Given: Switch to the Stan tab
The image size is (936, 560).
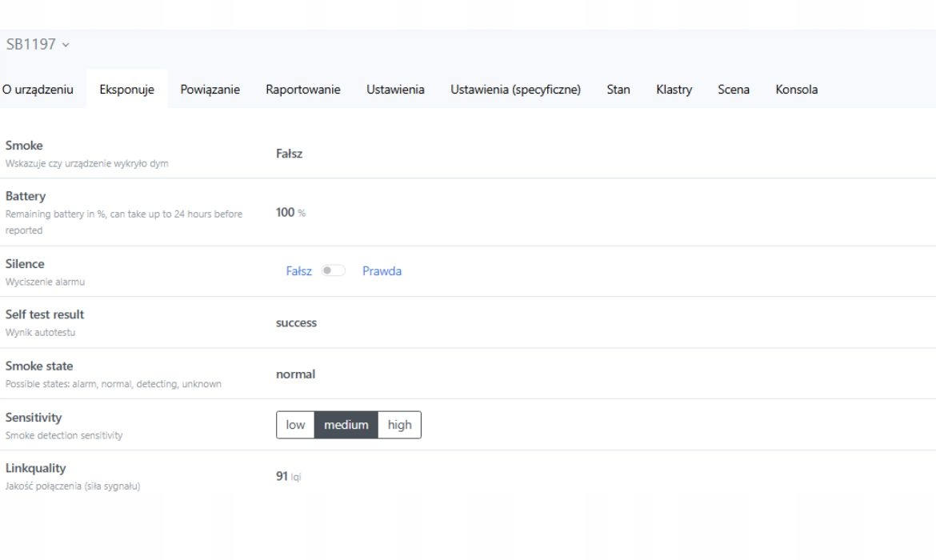Looking at the screenshot, I should (618, 90).
